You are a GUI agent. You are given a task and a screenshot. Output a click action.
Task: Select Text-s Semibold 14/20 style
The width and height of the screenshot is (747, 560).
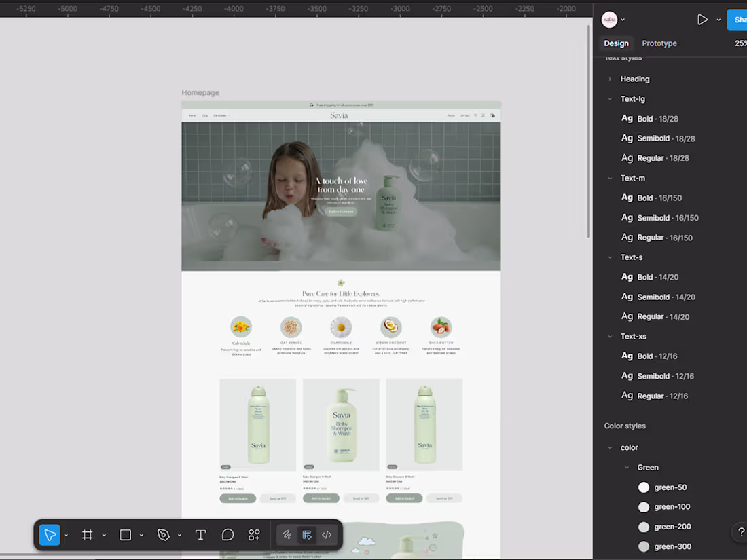[x=659, y=297]
